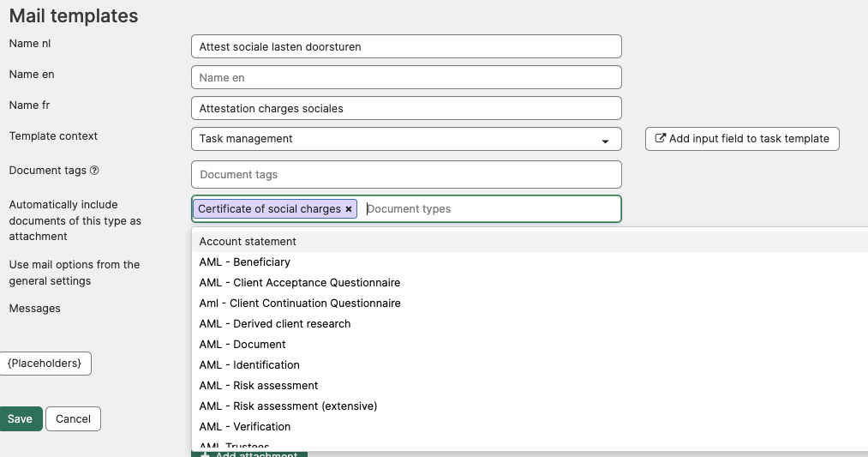
Task: Click the Document tags help icon
Action: click(94, 171)
